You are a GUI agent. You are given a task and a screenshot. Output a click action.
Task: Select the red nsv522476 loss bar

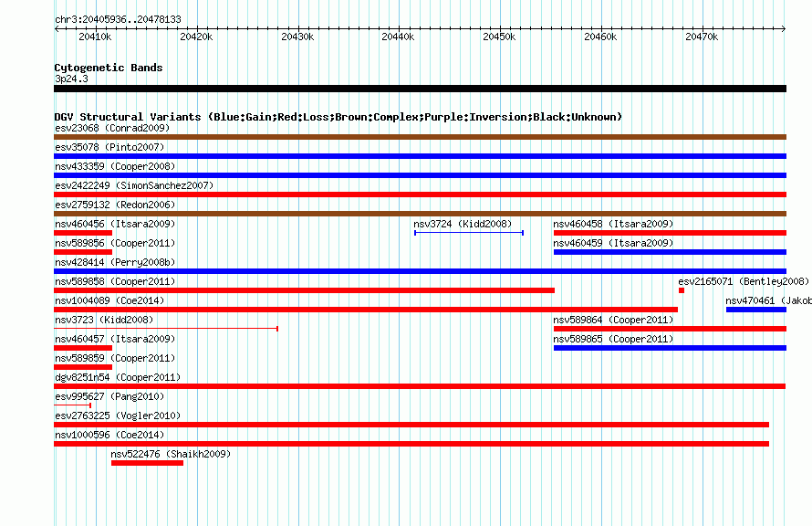click(x=147, y=463)
